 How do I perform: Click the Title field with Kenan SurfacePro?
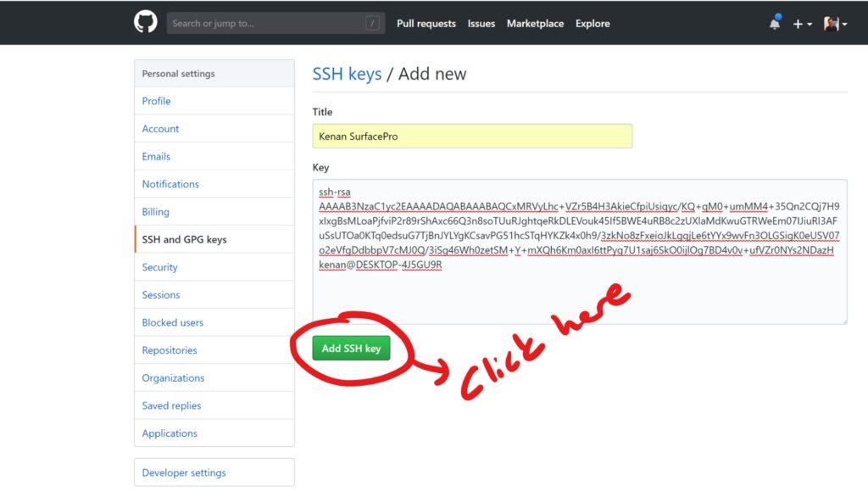[472, 137]
